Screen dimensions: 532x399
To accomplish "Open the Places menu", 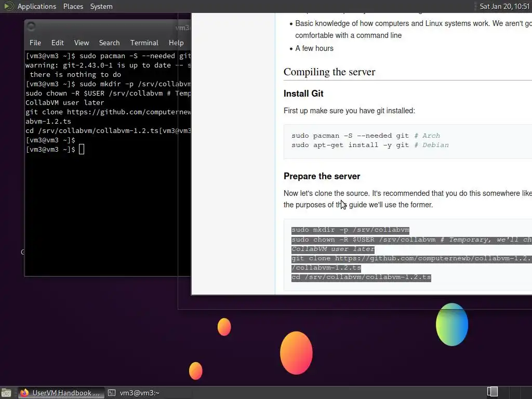I will [73, 6].
